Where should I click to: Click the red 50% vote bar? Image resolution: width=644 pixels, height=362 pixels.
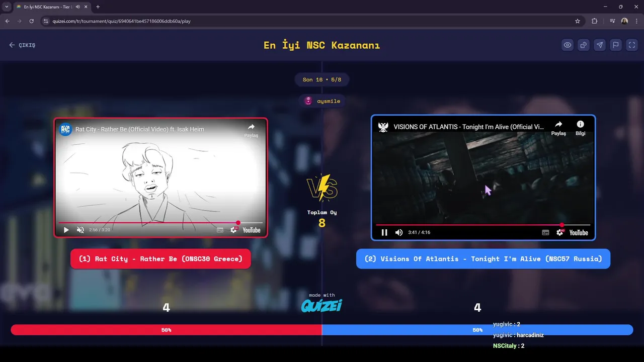tap(166, 330)
